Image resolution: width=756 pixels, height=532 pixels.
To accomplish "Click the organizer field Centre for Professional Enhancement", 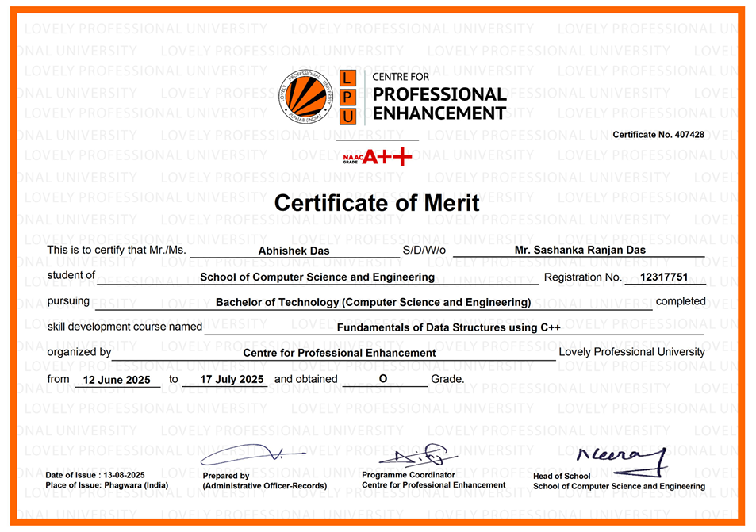I will tap(340, 353).
